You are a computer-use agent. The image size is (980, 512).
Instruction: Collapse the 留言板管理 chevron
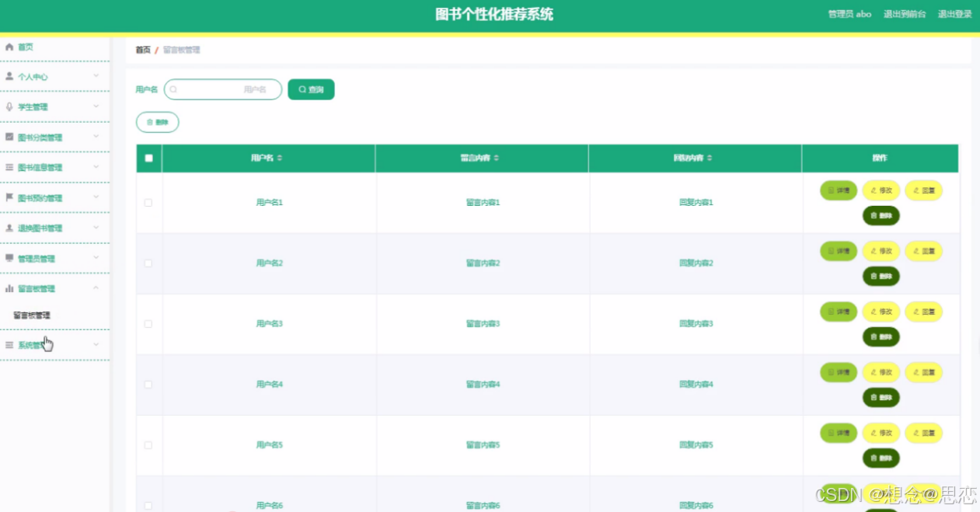pyautogui.click(x=96, y=288)
